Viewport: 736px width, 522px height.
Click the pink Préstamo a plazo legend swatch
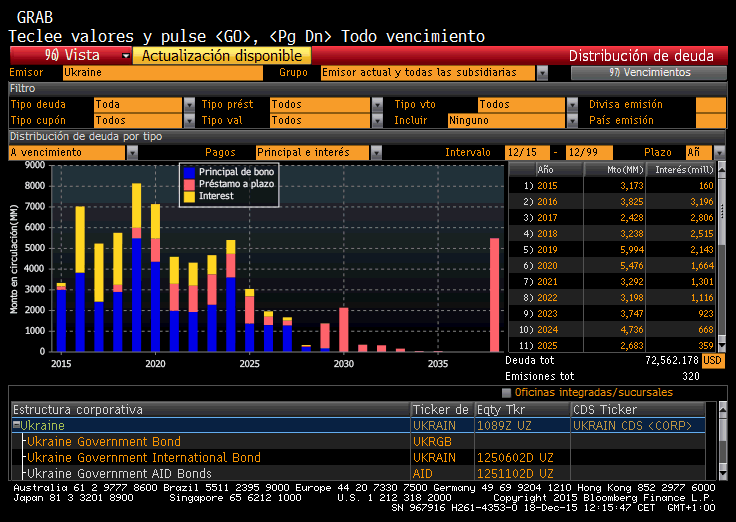(189, 184)
